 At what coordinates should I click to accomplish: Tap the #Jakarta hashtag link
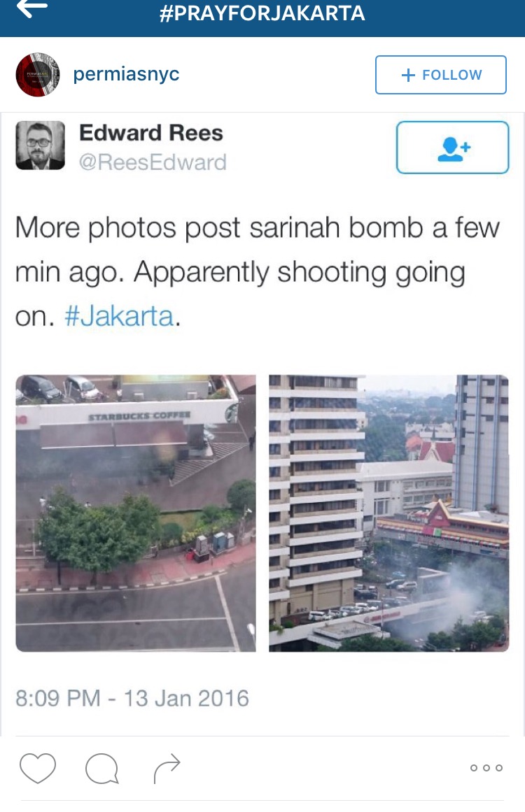pyautogui.click(x=119, y=316)
